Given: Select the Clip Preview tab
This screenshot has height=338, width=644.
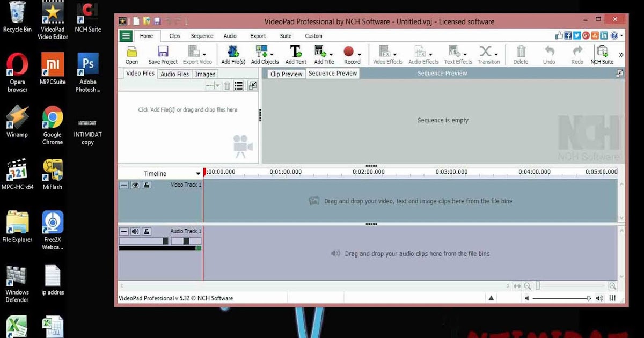Looking at the screenshot, I should (286, 74).
